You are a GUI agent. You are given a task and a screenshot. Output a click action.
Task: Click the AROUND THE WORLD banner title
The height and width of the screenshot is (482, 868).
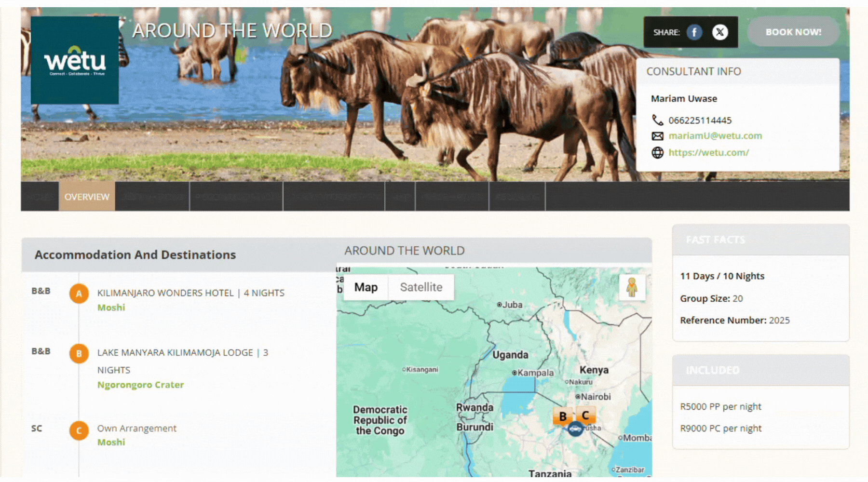tap(232, 30)
